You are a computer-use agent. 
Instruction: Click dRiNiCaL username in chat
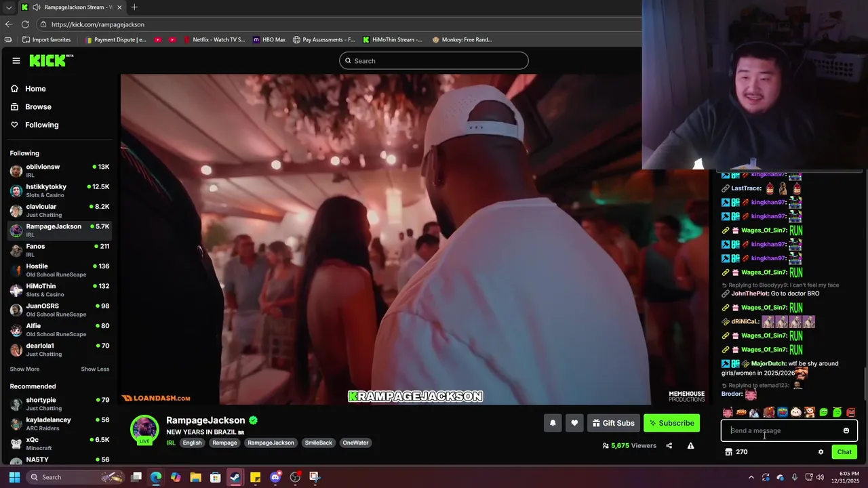[745, 321]
